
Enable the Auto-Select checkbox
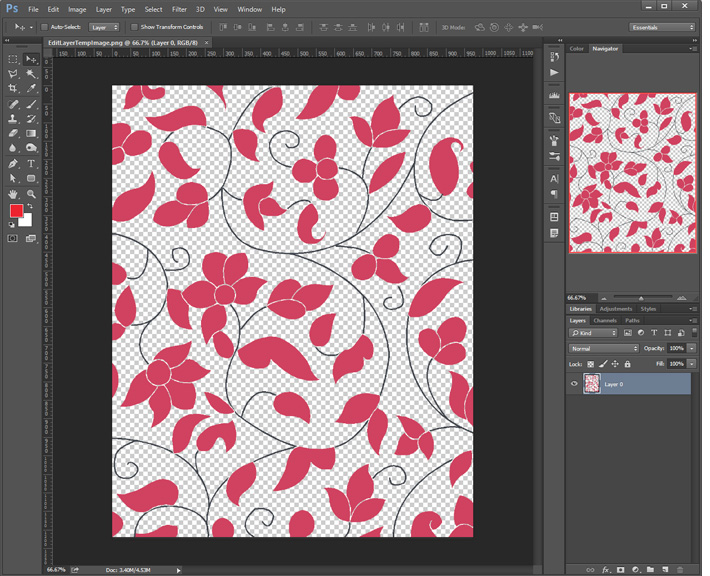[x=44, y=27]
